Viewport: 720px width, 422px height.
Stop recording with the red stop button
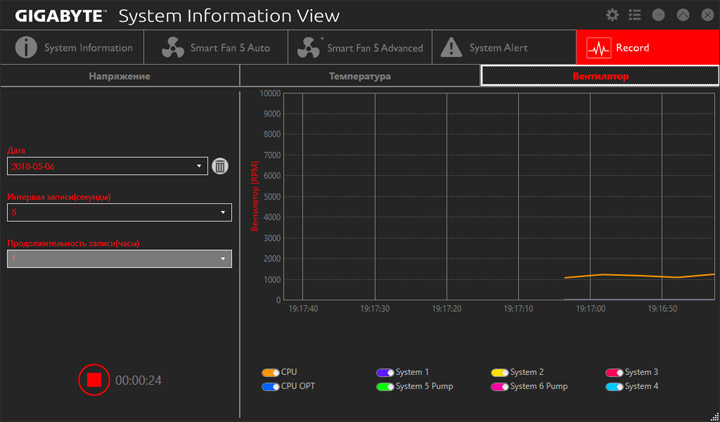(94, 380)
